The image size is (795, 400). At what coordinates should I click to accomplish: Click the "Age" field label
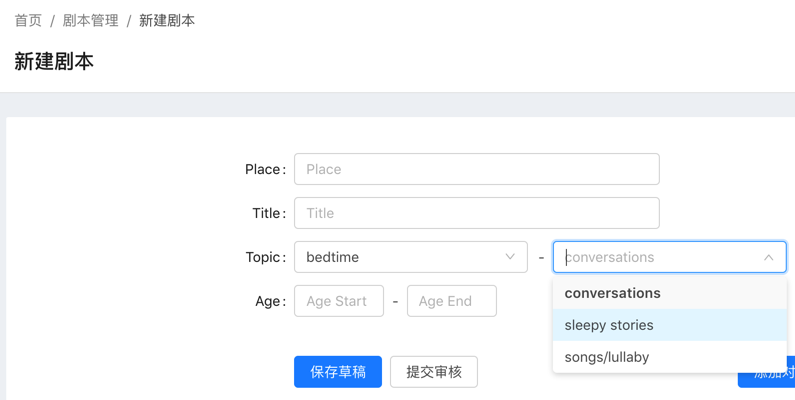pyautogui.click(x=268, y=301)
